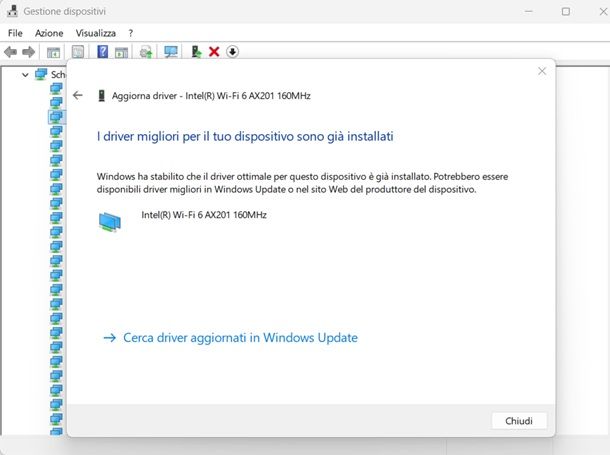This screenshot has height=455, width=610.
Task: Click the Intel(R) Wi-Fi 6 AX201 160MHz device name
Action: tap(204, 215)
